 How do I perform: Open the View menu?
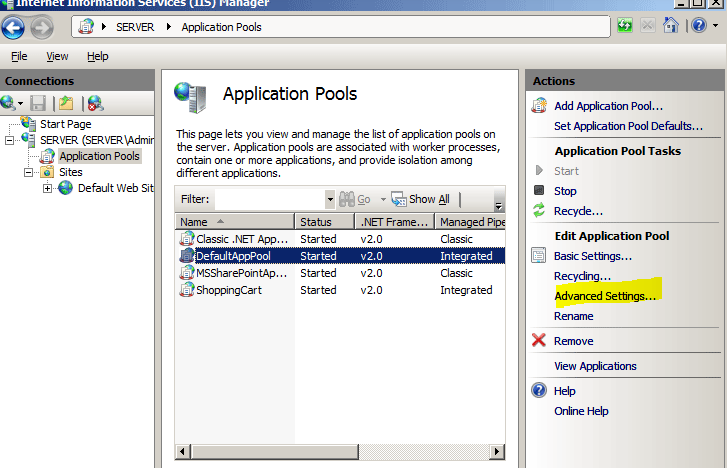click(x=57, y=56)
